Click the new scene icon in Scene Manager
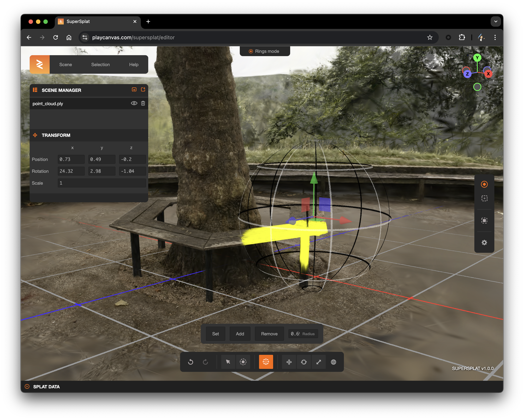Image resolution: width=524 pixels, height=420 pixels. click(x=143, y=90)
